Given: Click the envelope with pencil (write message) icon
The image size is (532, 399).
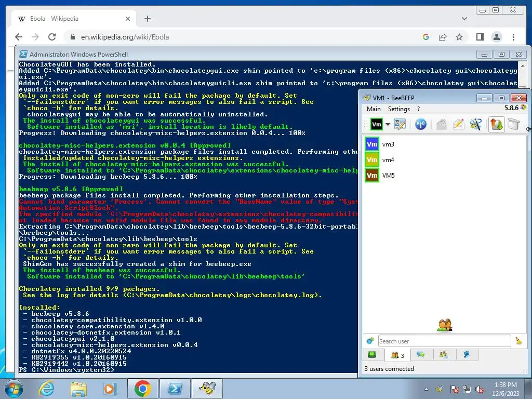Looking at the screenshot, I should (458, 125).
